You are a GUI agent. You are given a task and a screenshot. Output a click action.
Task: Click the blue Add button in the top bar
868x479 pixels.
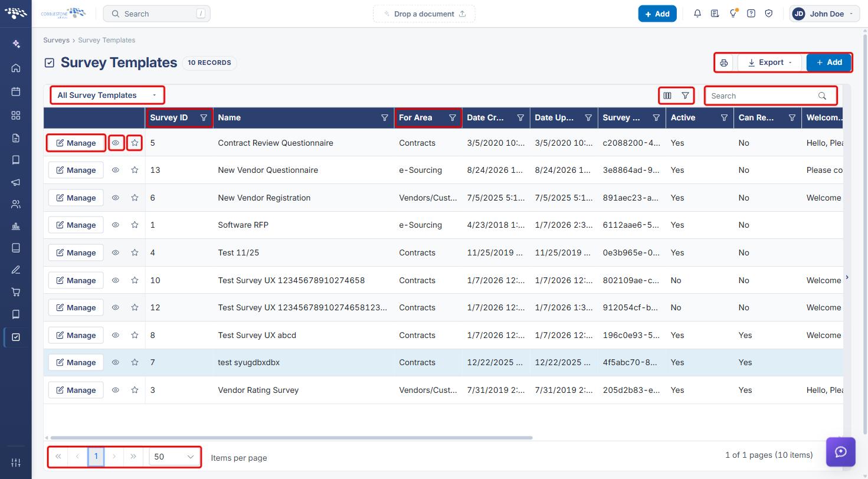tap(657, 14)
